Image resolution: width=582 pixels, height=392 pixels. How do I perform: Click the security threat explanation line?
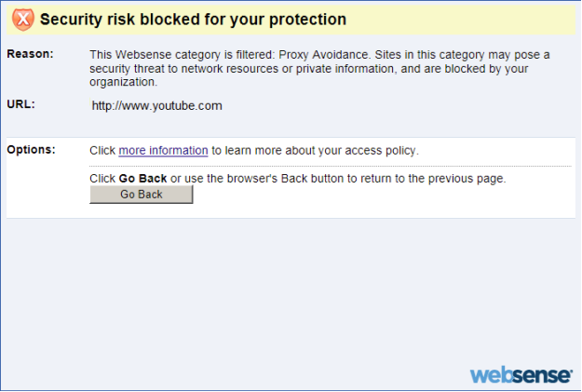click(309, 69)
